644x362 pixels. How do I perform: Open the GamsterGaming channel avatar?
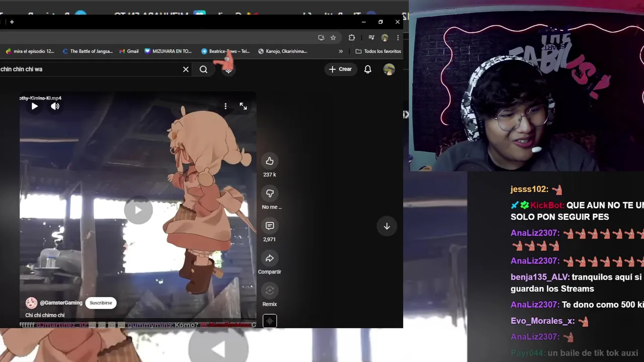click(x=31, y=303)
